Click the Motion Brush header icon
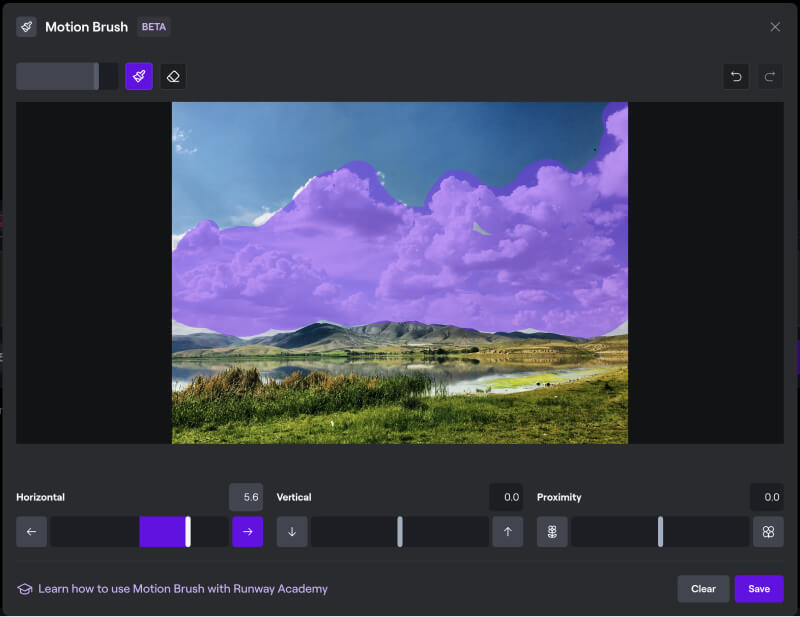 pos(26,27)
